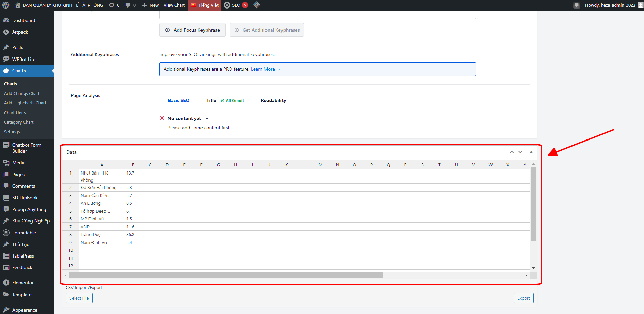644x314 pixels.
Task: Move Data panel down with arrow
Action: [x=520, y=152]
